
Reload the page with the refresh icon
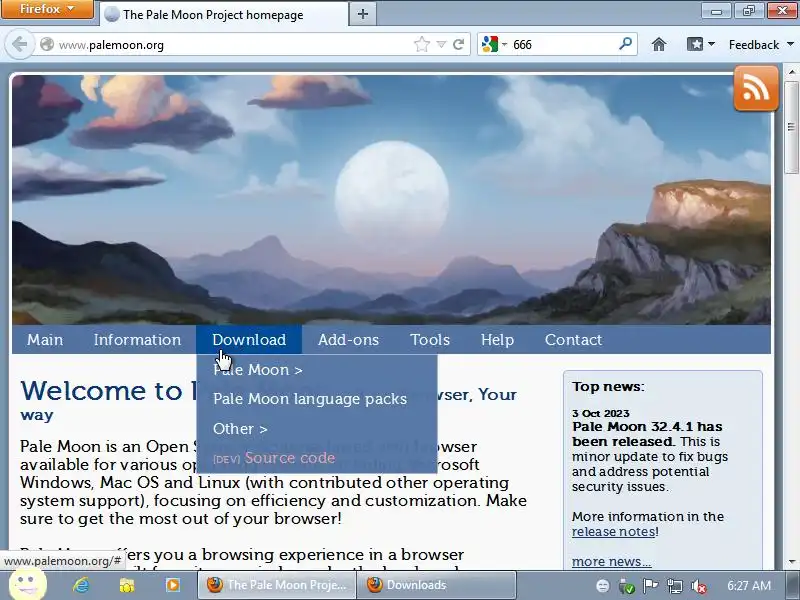tap(459, 44)
